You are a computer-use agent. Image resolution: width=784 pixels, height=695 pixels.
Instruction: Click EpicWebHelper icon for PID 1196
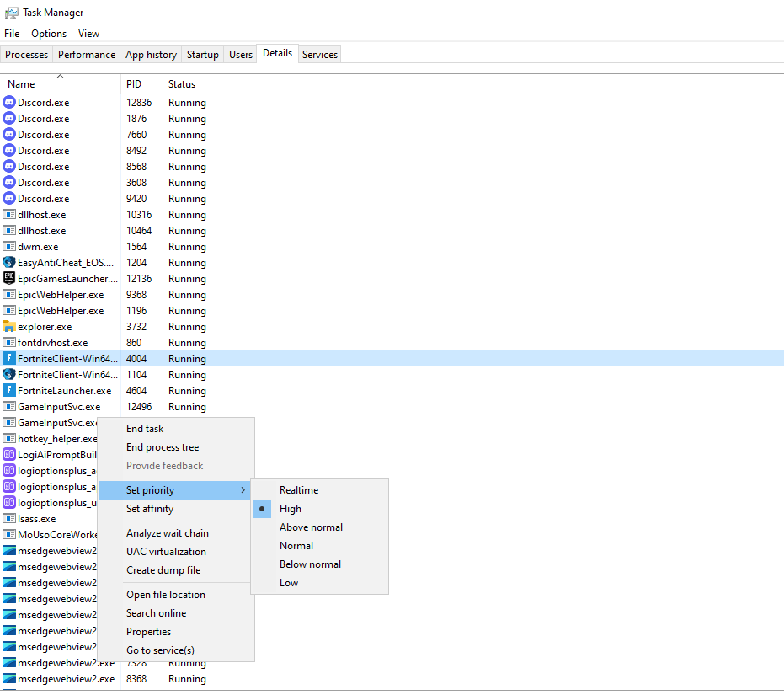coord(9,311)
